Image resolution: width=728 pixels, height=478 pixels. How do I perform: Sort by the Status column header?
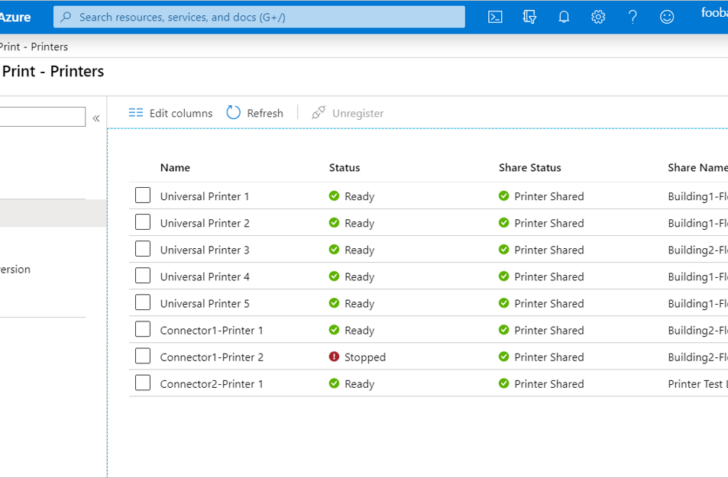click(x=344, y=168)
